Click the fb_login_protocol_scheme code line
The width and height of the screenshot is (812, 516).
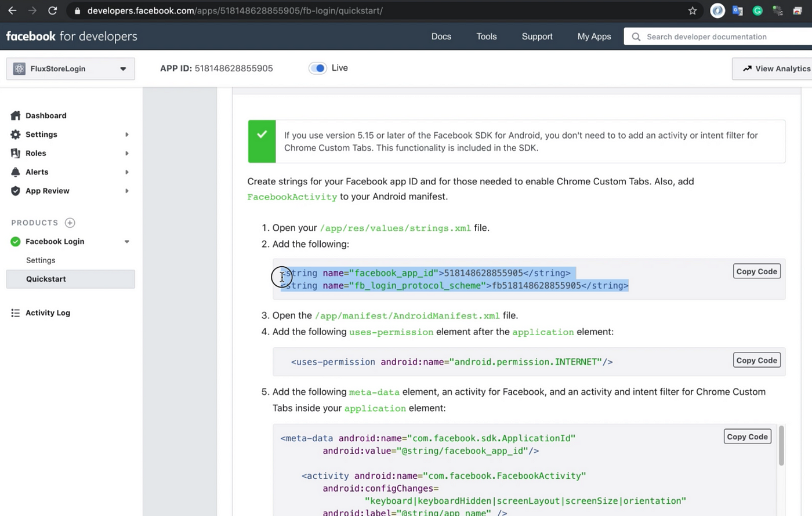coord(455,285)
